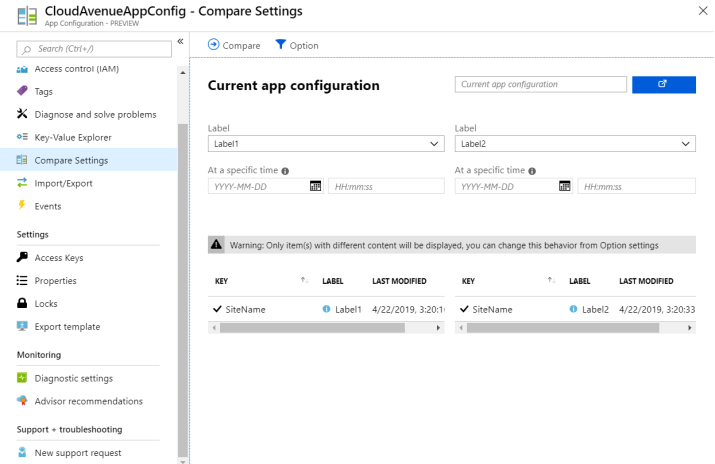715x464 pixels.
Task: Select SiteName row in right table
Action: (x=575, y=309)
